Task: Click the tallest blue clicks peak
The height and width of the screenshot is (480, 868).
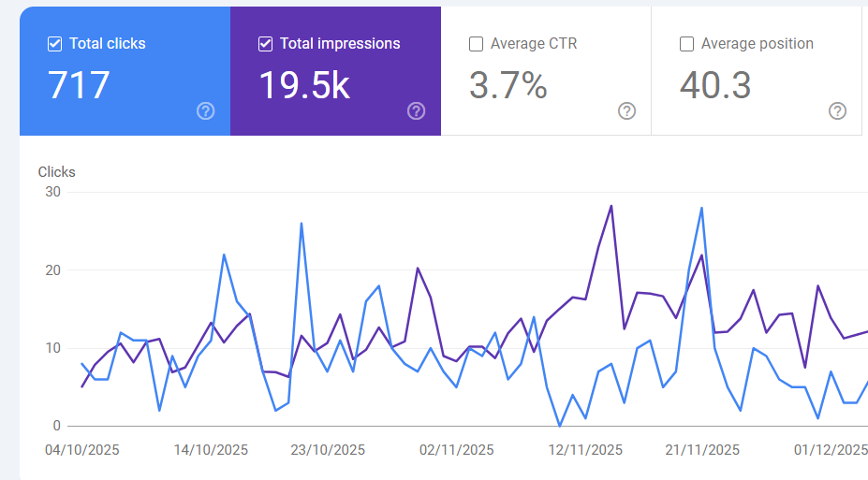Action: pyautogui.click(x=701, y=209)
